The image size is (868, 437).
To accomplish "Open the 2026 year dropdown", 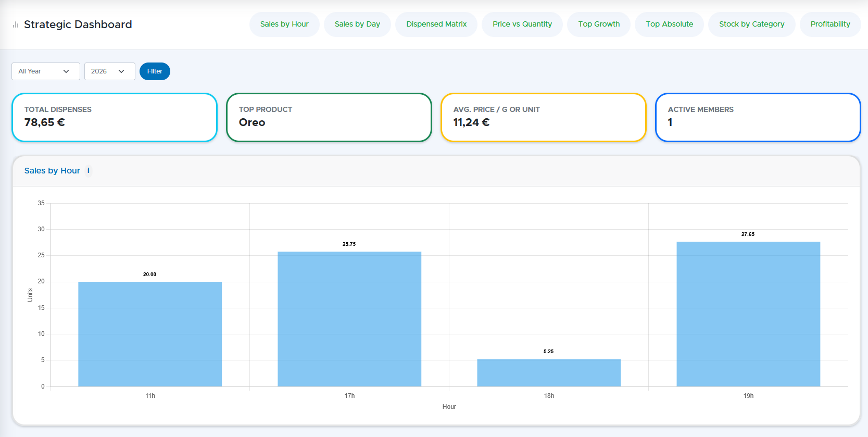I will [109, 71].
